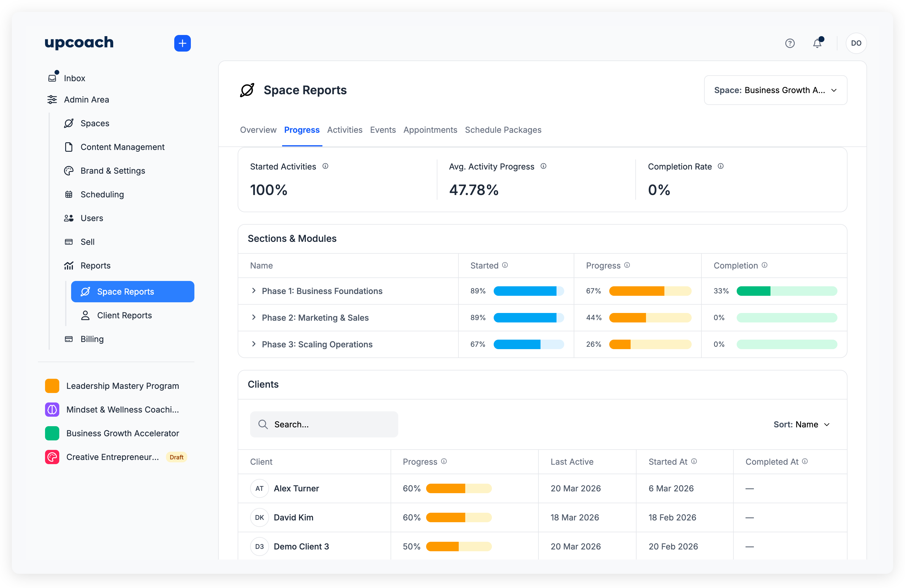
Task: Click the info icon beside Completion Rate
Action: click(x=721, y=166)
